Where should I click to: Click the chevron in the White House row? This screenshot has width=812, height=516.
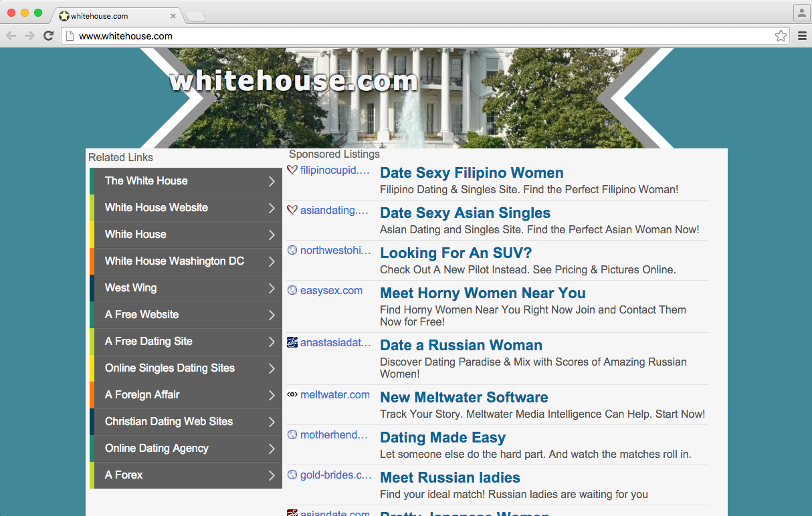tap(272, 235)
